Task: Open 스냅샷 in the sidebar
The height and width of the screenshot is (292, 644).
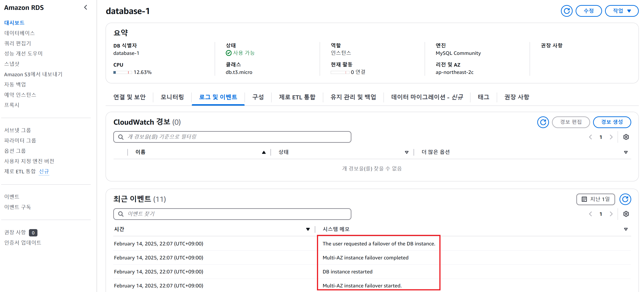Action: click(x=12, y=64)
